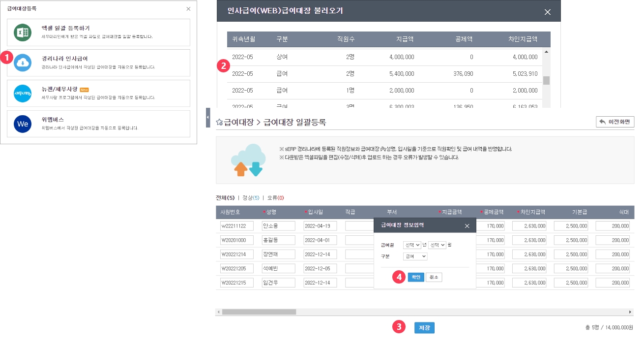The height and width of the screenshot is (351, 644).
Task: Show all entries with the 전체(5) tab
Action: [225, 198]
